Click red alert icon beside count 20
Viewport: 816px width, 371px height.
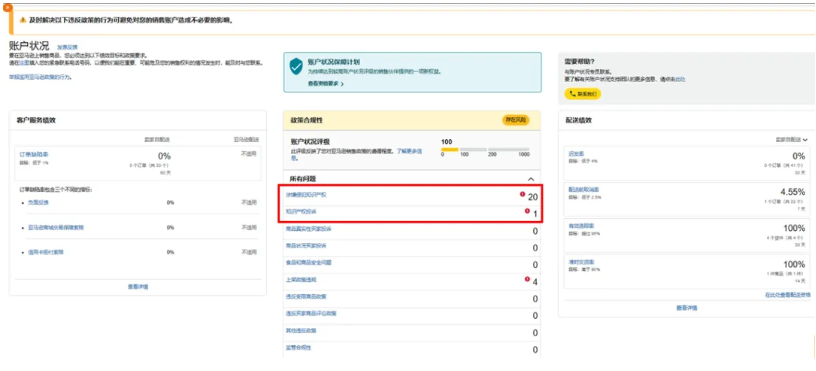click(x=522, y=194)
